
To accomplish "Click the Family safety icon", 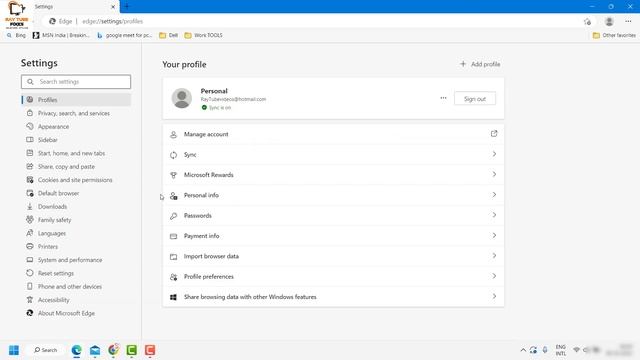I will [30, 220].
